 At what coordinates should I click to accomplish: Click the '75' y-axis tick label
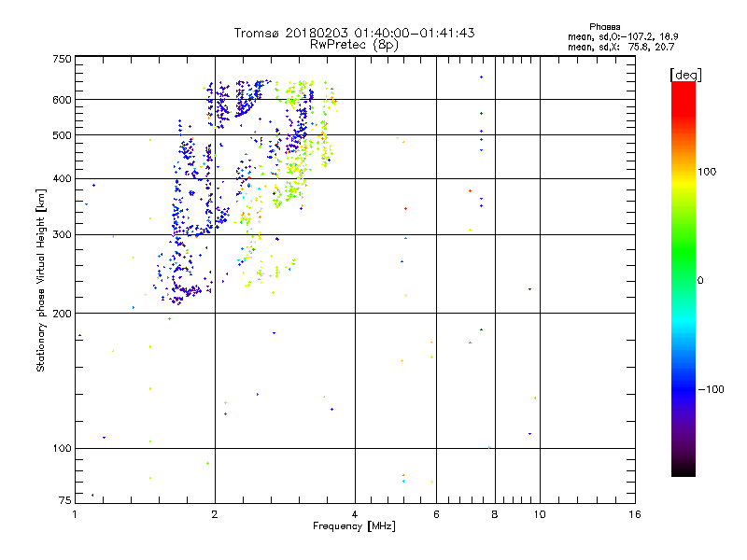click(x=65, y=500)
